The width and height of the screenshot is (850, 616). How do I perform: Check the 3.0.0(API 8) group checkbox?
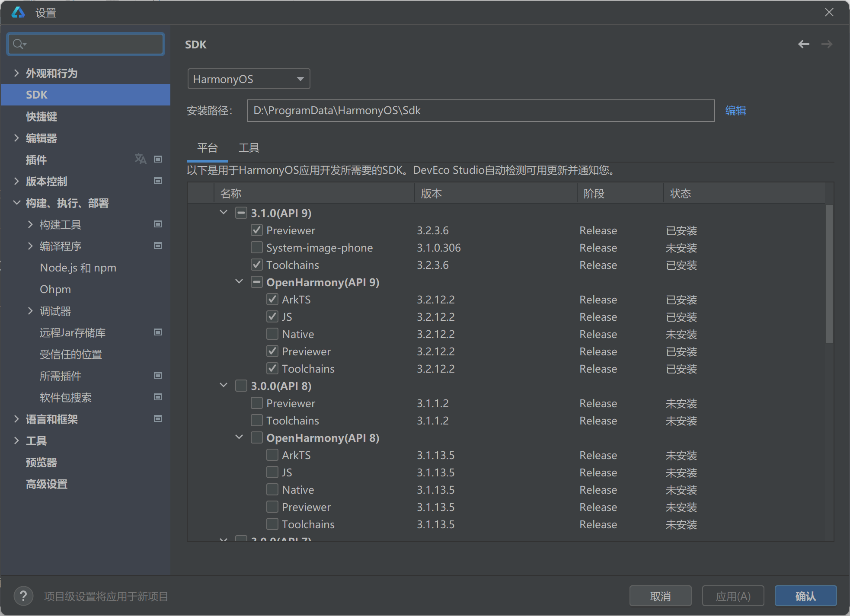coord(241,386)
